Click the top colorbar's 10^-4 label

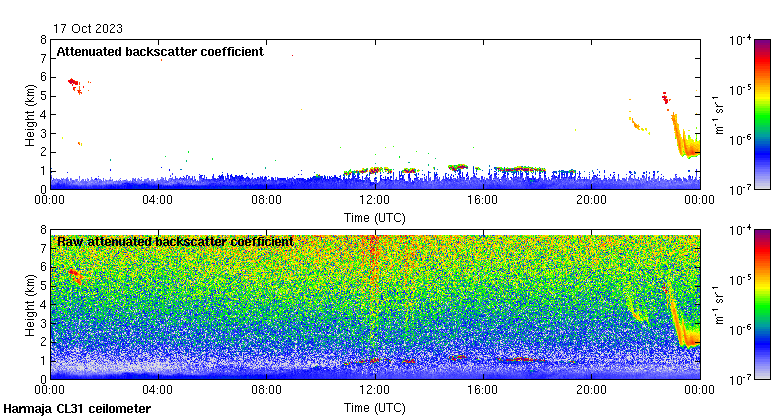[740, 40]
